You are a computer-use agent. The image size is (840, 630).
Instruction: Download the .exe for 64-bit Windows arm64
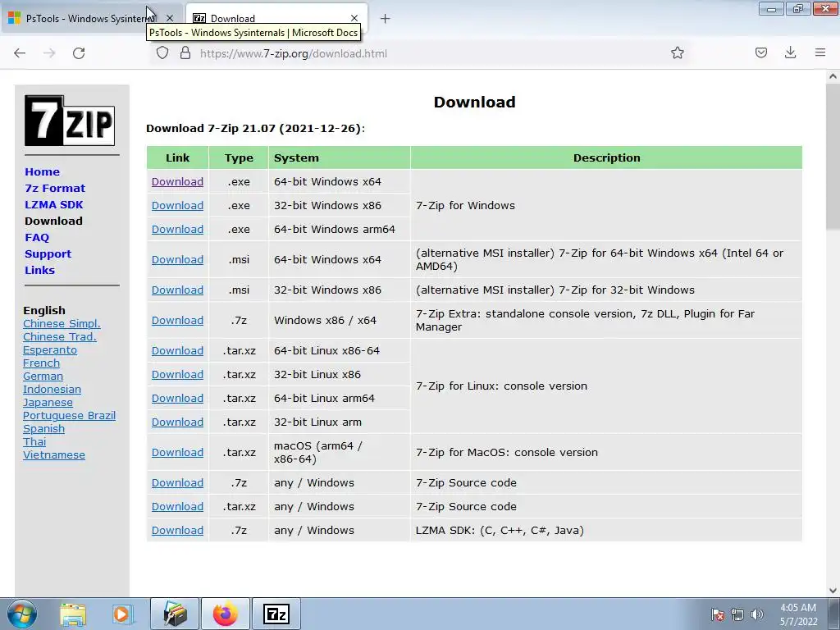tap(177, 230)
